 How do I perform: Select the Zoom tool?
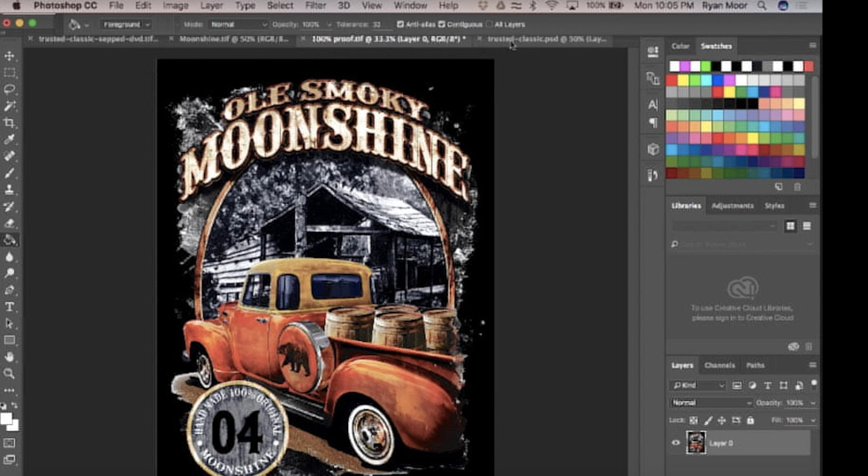(x=10, y=373)
